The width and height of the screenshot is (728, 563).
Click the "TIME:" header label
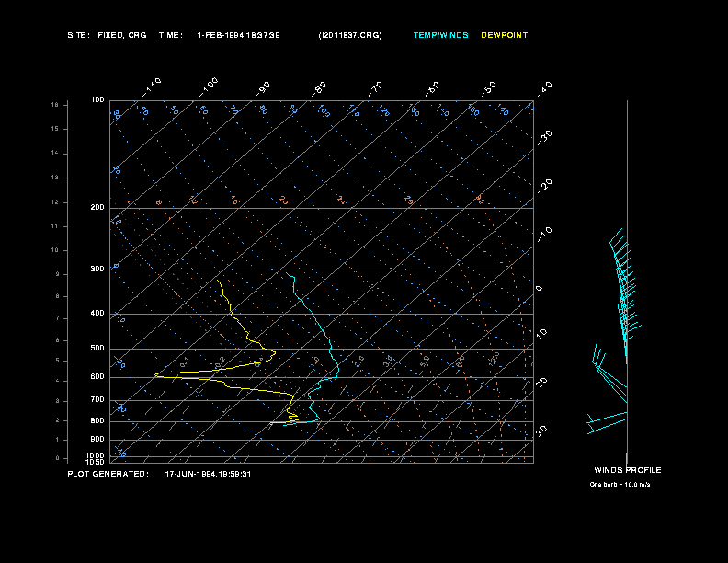pyautogui.click(x=170, y=35)
